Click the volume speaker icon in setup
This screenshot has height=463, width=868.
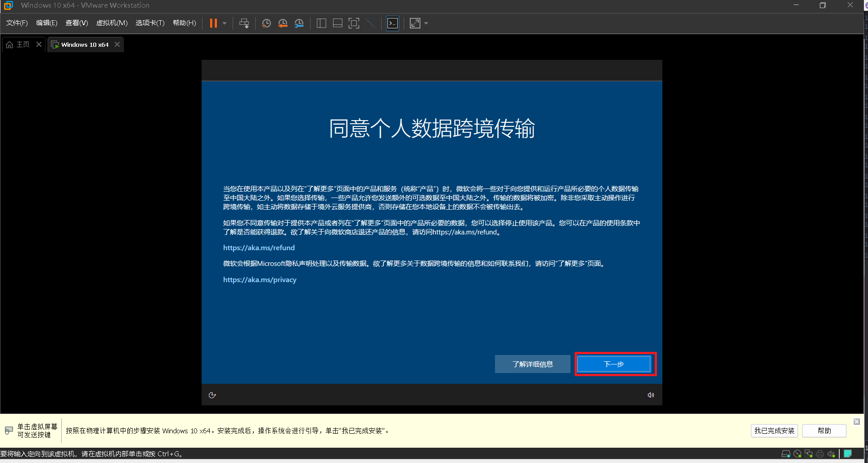point(651,395)
